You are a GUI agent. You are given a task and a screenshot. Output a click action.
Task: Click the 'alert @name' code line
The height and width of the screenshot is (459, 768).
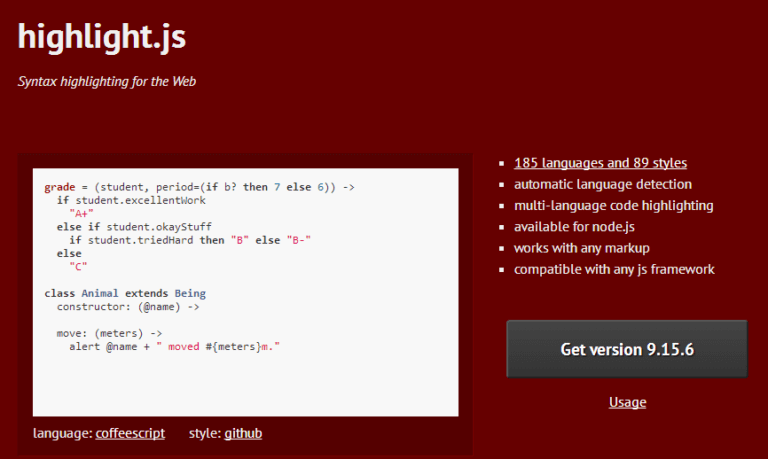[174, 346]
